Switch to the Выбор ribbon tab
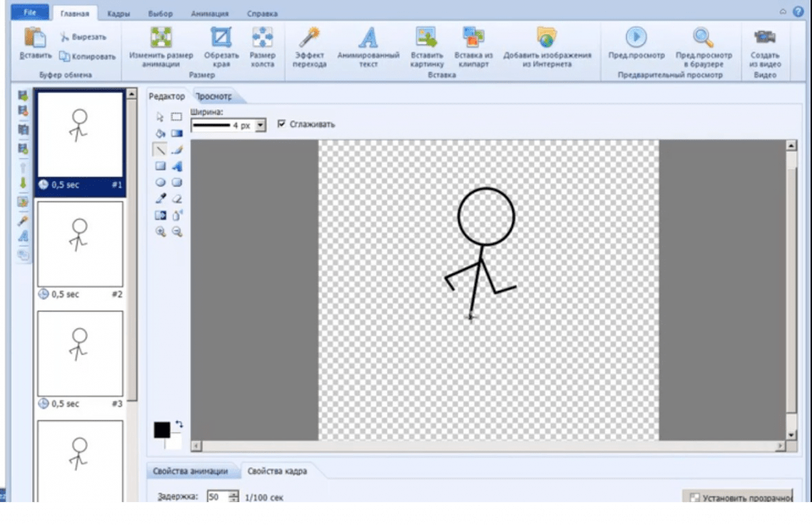 tap(160, 13)
